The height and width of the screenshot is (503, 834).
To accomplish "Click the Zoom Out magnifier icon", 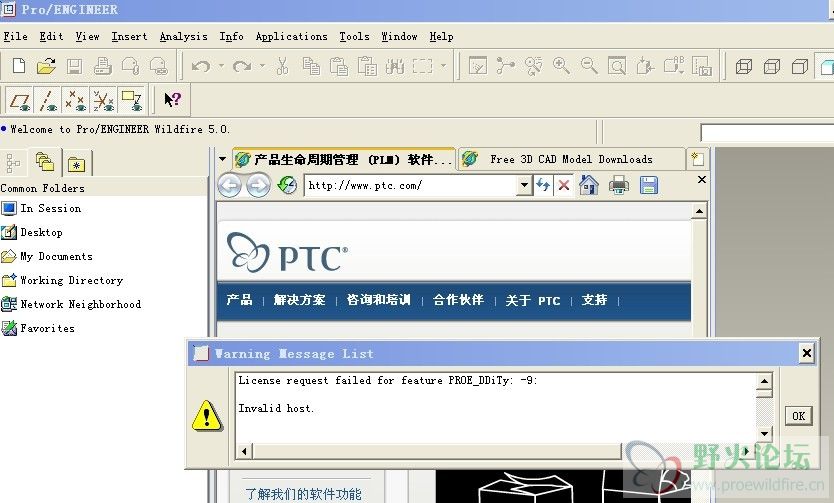I will pos(589,66).
